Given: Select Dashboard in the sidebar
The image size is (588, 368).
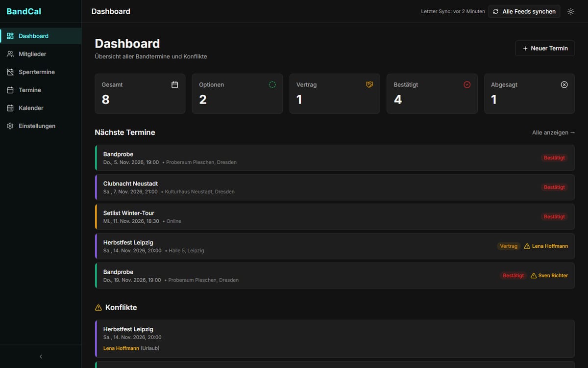Looking at the screenshot, I should (41, 36).
